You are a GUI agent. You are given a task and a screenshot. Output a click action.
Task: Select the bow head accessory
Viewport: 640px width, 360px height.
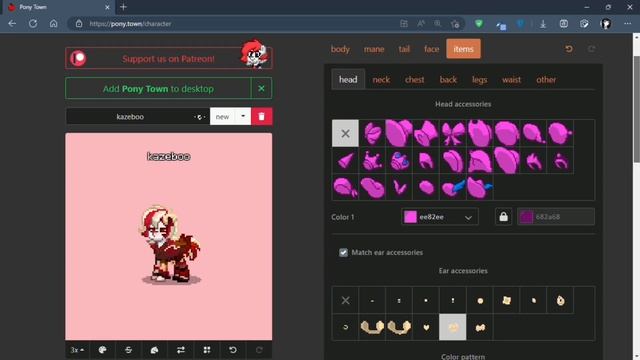453,133
